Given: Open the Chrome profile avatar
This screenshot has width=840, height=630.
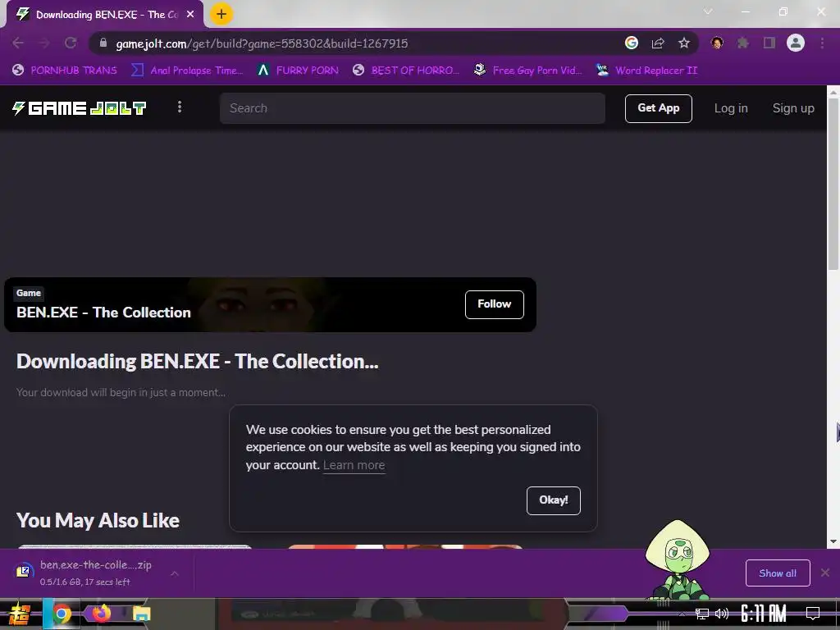Looking at the screenshot, I should tap(796, 43).
